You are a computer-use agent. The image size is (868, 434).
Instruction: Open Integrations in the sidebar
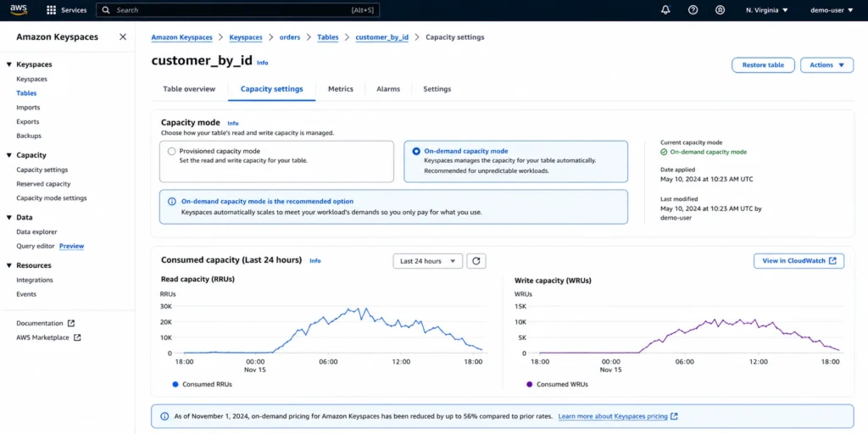click(x=35, y=280)
